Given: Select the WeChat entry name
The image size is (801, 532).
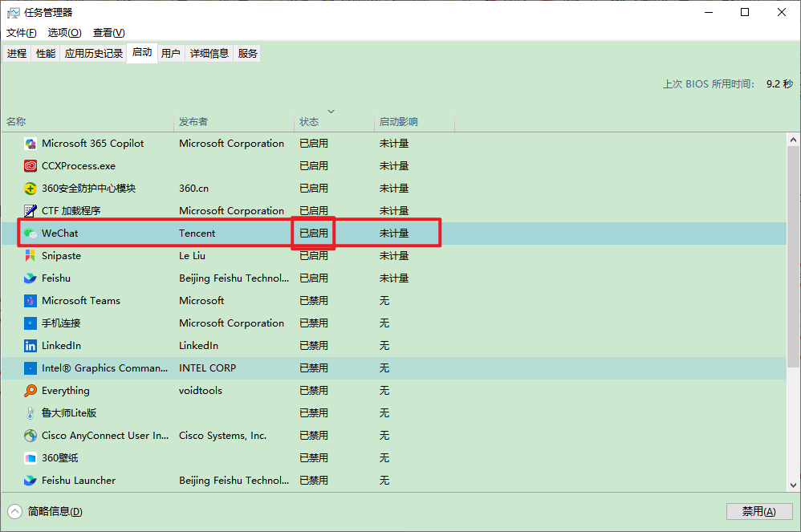Looking at the screenshot, I should 59,234.
